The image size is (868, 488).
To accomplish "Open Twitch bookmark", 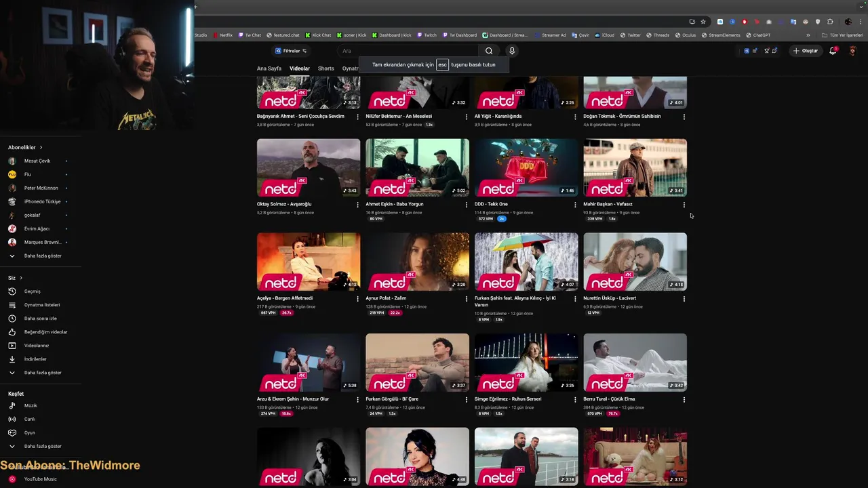I will pos(427,35).
